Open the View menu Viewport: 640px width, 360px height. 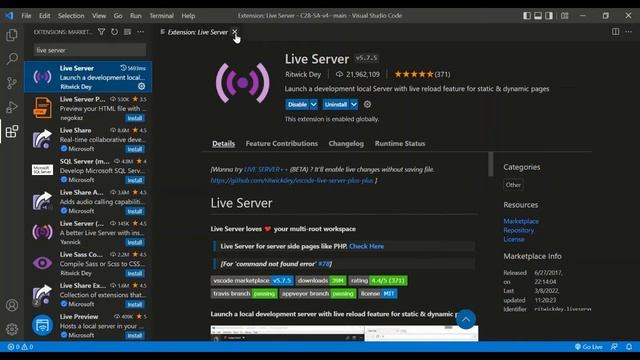99,16
